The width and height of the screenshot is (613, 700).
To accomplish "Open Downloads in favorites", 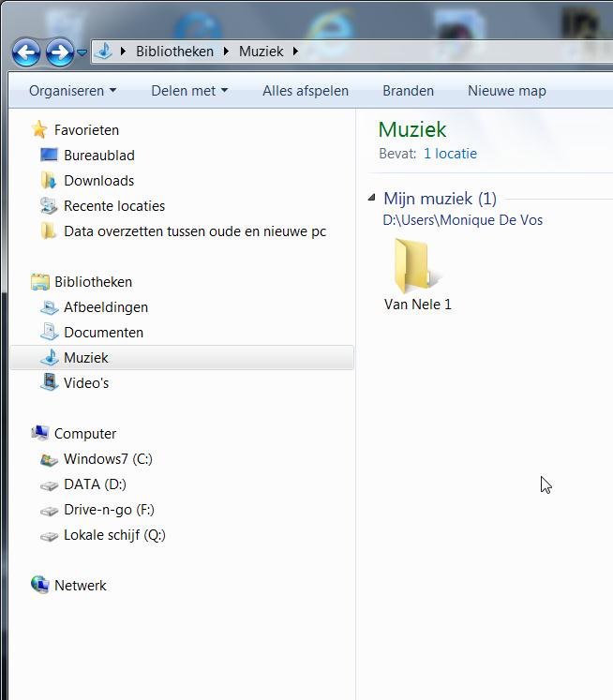I will (x=99, y=181).
